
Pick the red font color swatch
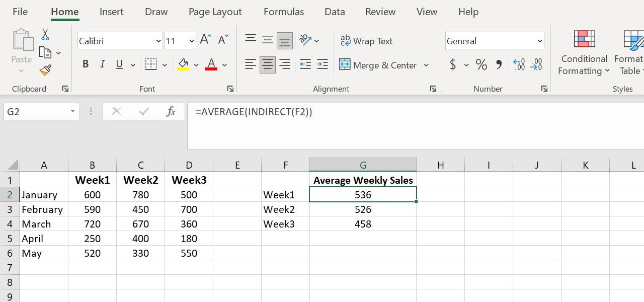211,67
